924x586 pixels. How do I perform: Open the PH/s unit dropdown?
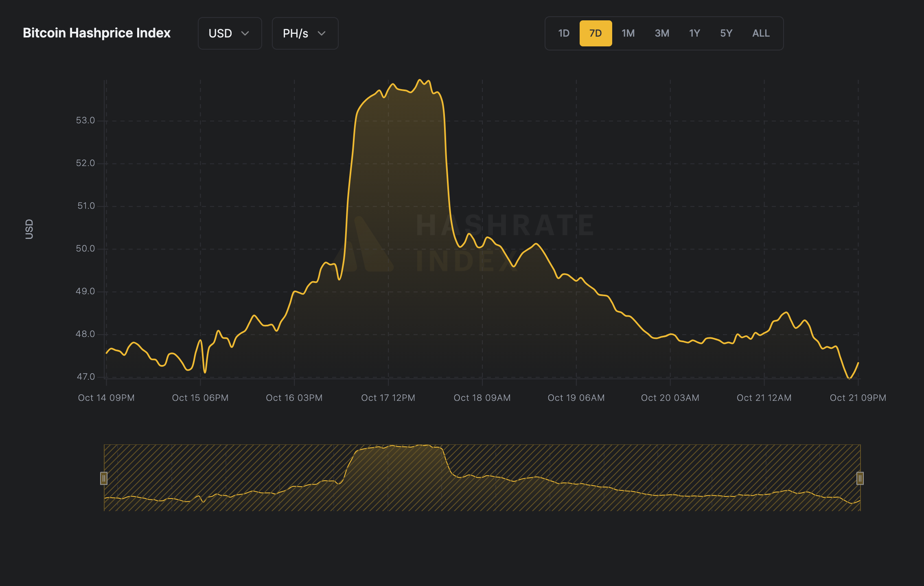tap(304, 33)
